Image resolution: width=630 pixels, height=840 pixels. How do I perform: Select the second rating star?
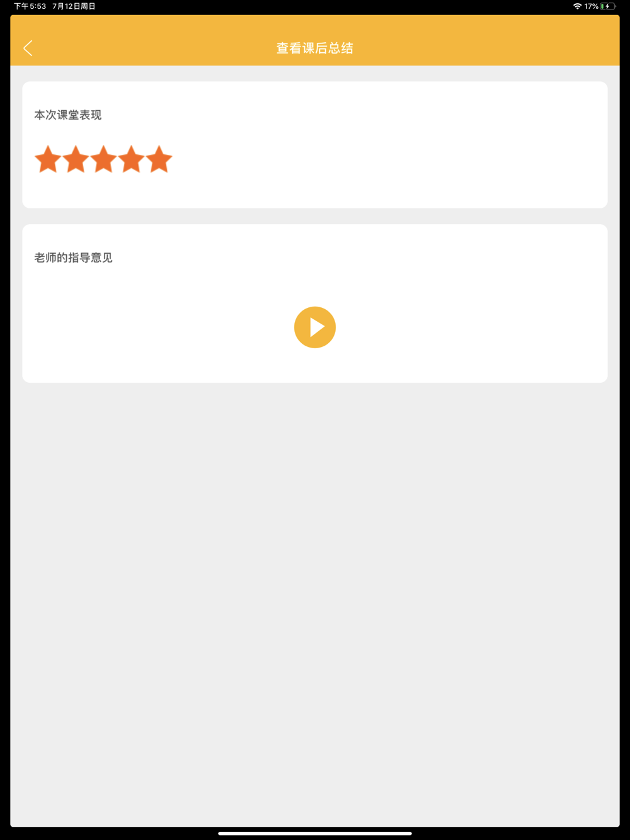76,159
